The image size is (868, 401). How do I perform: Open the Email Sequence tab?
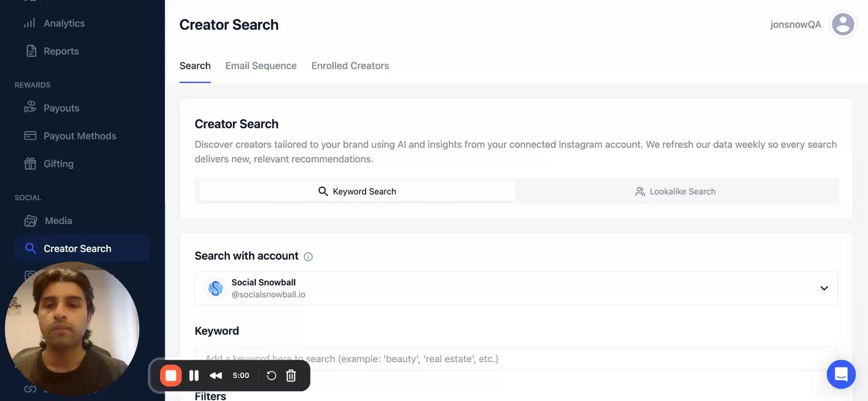[x=261, y=66]
